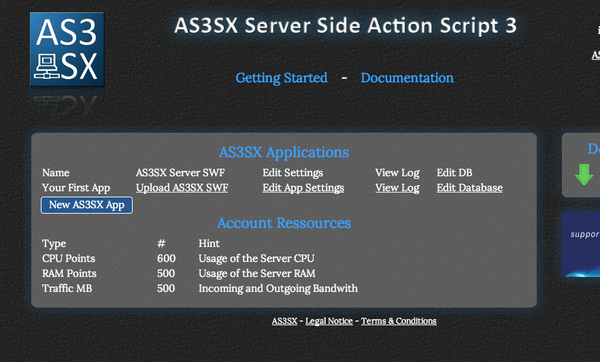Open the underlined View Log link
The width and height of the screenshot is (600, 362).
[397, 188]
